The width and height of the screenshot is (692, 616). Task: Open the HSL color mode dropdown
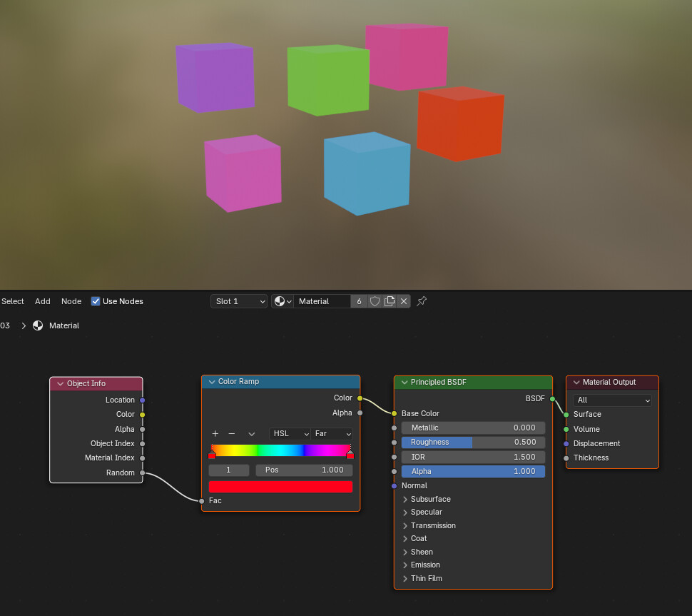pyautogui.click(x=290, y=434)
